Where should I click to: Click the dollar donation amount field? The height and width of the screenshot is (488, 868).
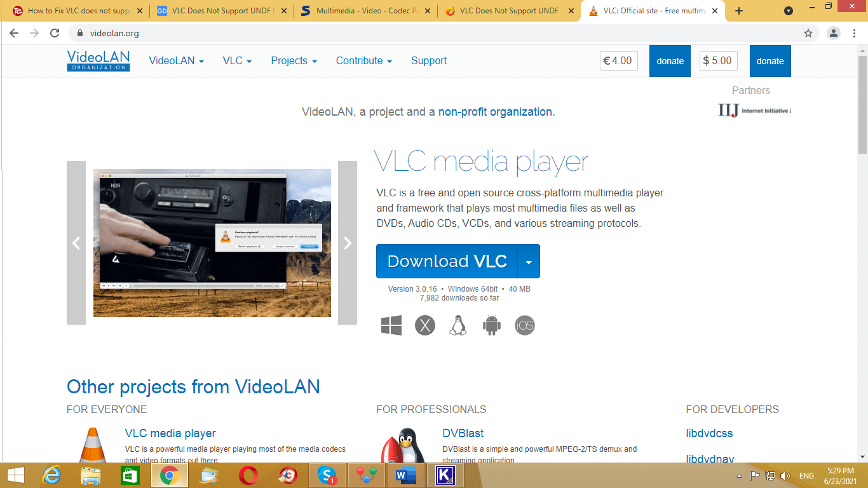coord(718,61)
